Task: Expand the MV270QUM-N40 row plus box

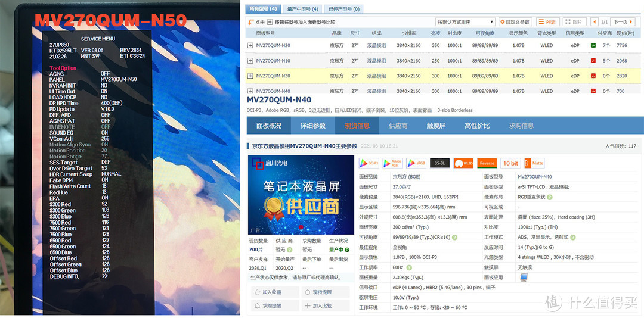Action: click(x=250, y=91)
